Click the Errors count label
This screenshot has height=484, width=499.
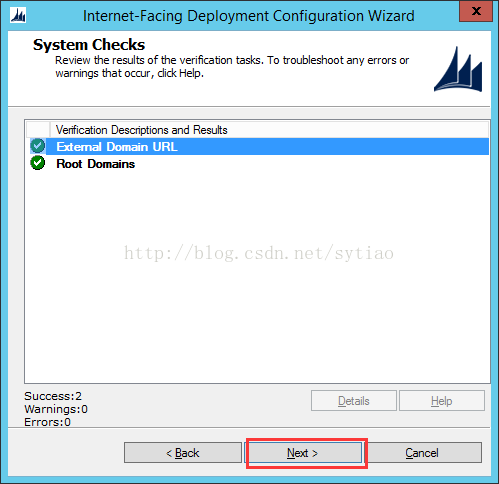[47, 422]
